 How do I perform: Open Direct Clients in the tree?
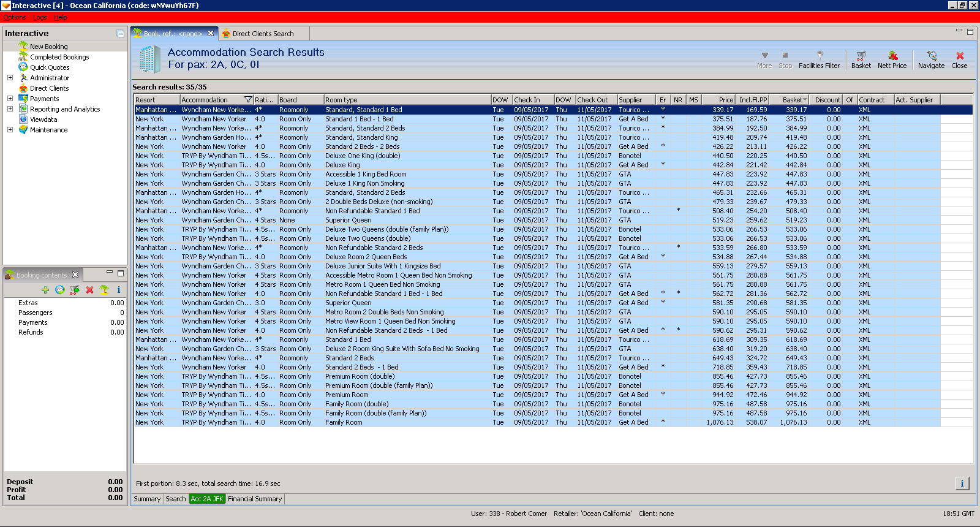point(50,88)
